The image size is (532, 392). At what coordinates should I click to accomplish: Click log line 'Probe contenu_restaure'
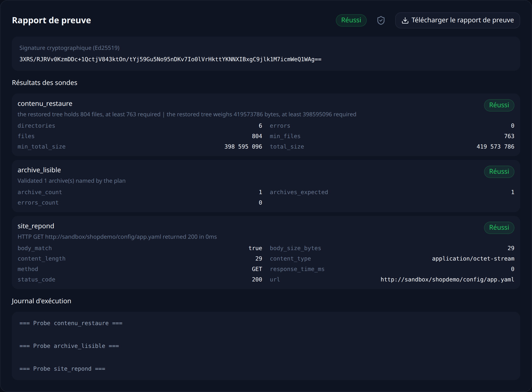[x=71, y=323]
